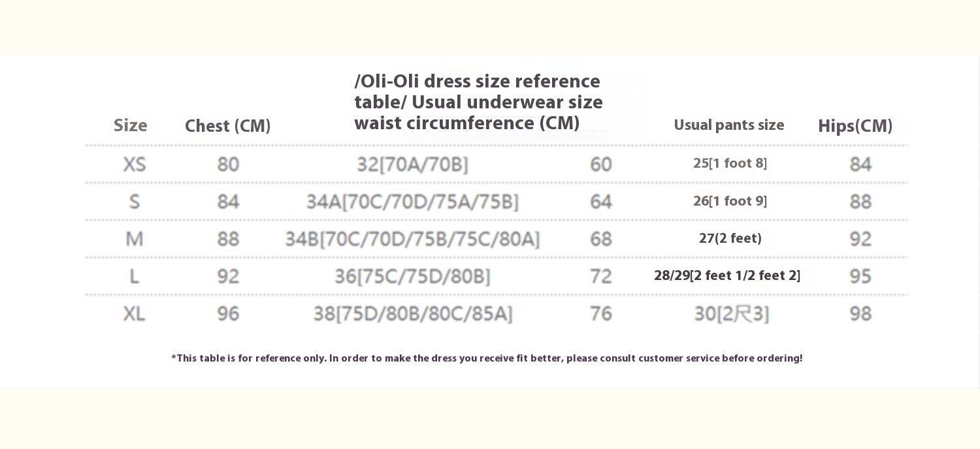Click the 32[70A/70B] underwear size cell
This screenshot has height=449, width=980.
[412, 164]
